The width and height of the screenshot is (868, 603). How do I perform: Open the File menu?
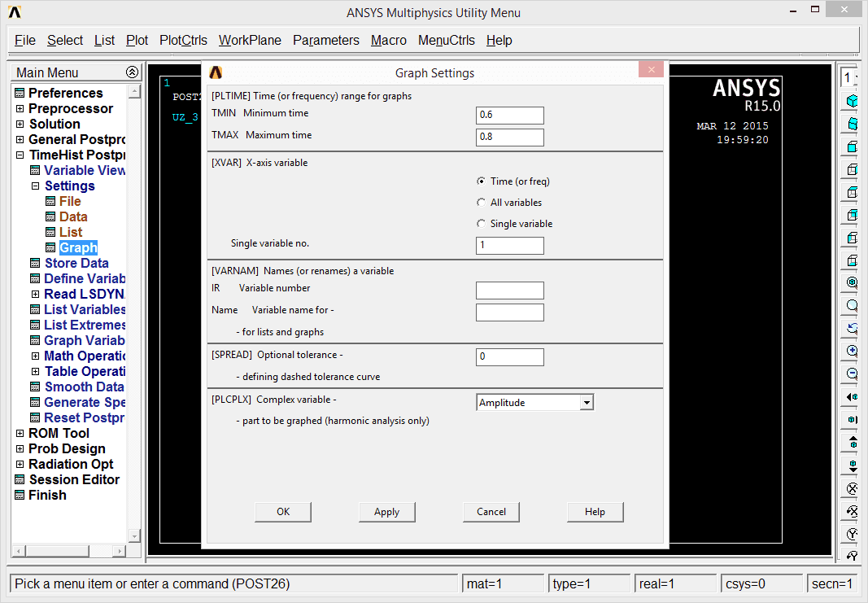point(25,41)
